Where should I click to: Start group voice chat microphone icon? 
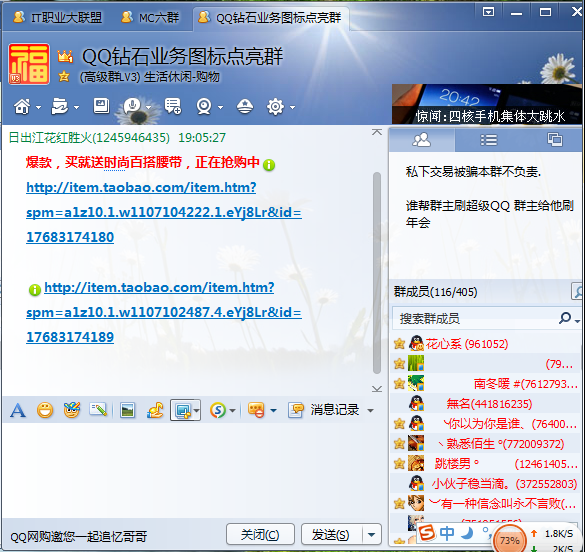point(132,107)
